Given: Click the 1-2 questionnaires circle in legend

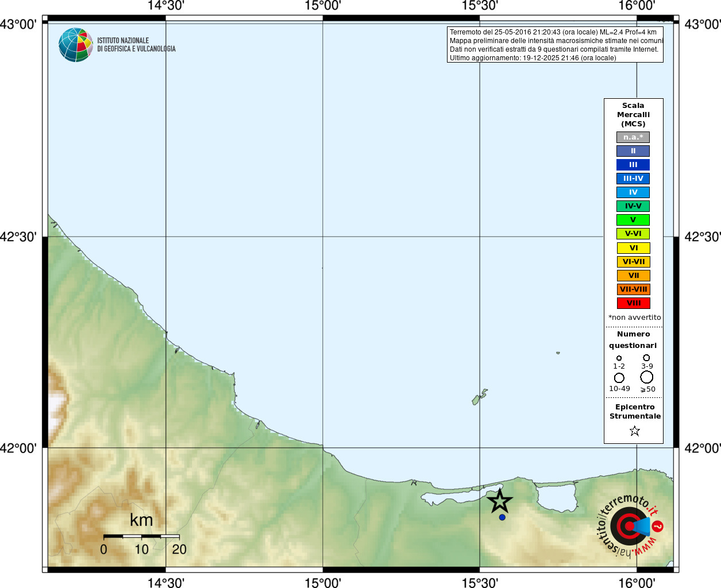Looking at the screenshot, I should tap(619, 358).
